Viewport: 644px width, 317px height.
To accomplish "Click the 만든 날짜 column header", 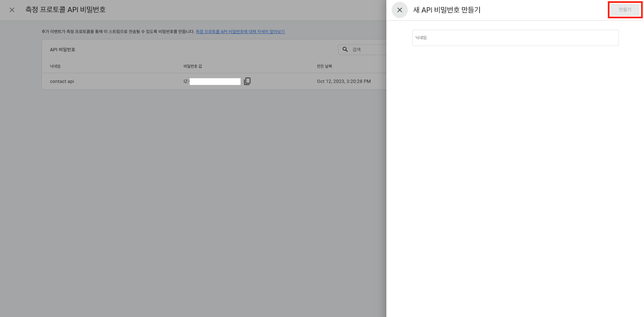I will [x=324, y=66].
